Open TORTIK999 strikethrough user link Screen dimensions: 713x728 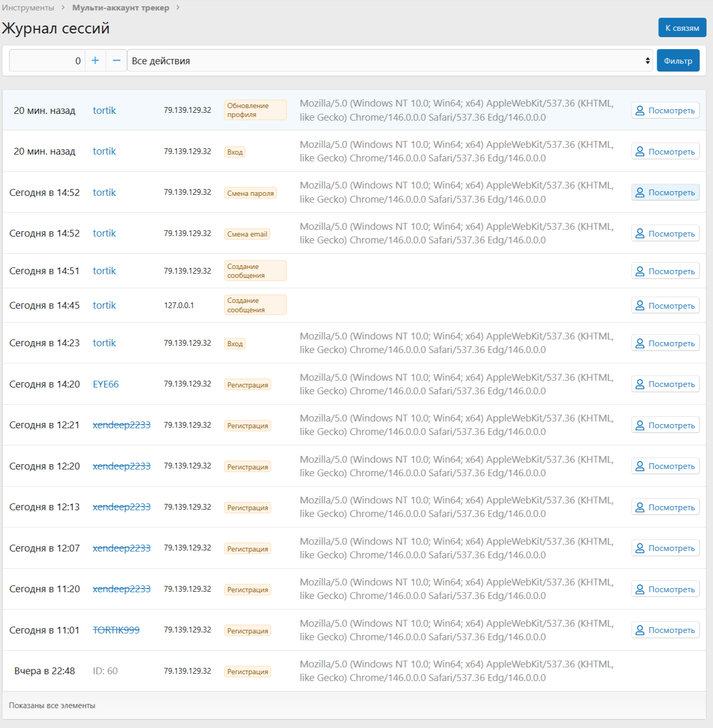coord(116,630)
